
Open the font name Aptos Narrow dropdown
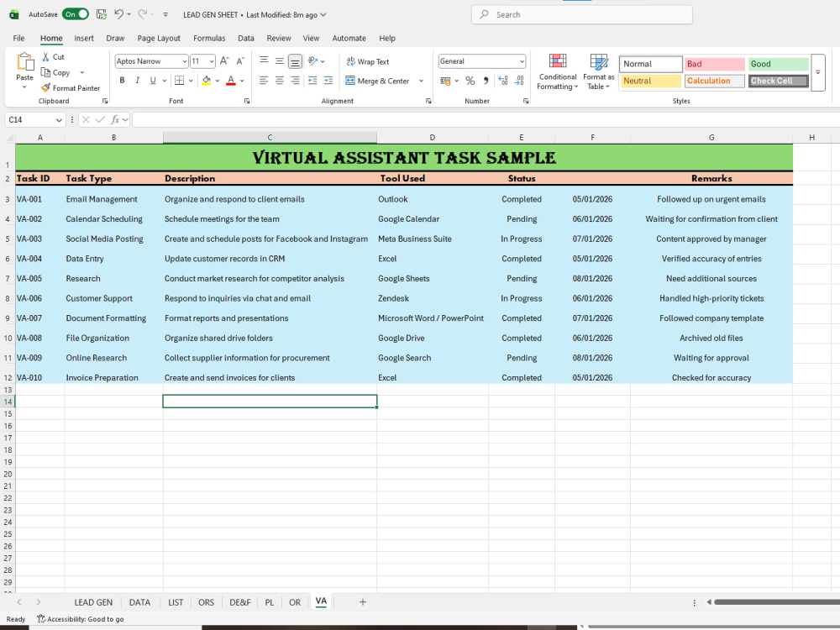[184, 61]
